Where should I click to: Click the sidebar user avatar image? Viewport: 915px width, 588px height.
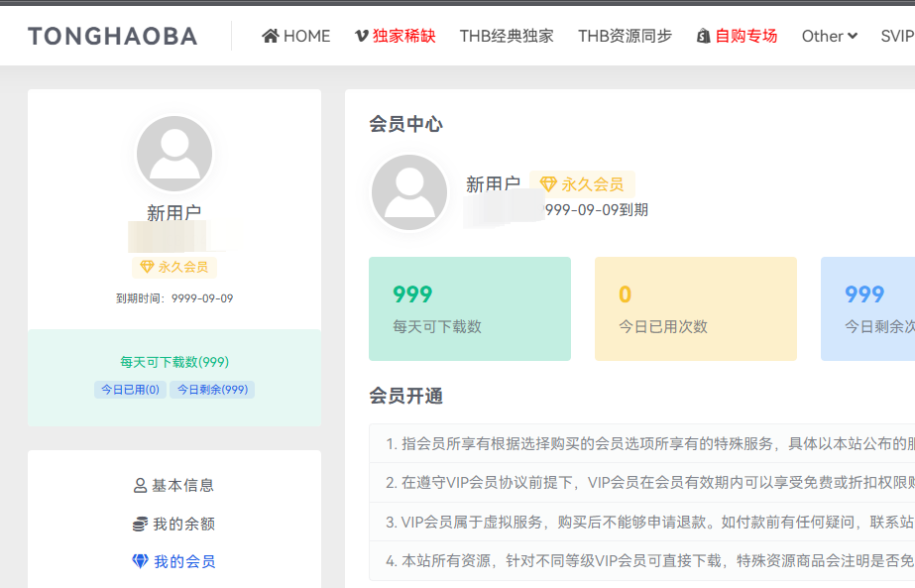174,154
